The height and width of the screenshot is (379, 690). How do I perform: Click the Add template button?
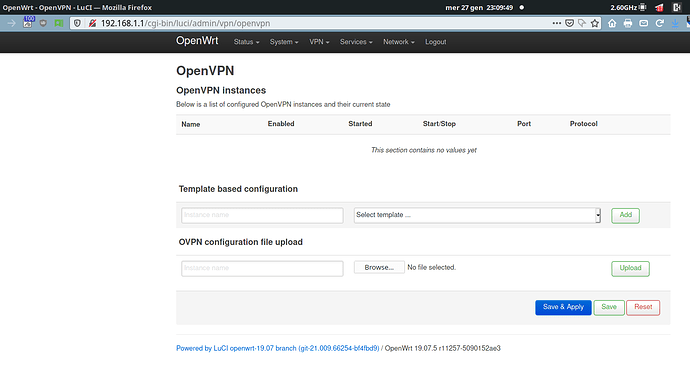click(x=625, y=215)
